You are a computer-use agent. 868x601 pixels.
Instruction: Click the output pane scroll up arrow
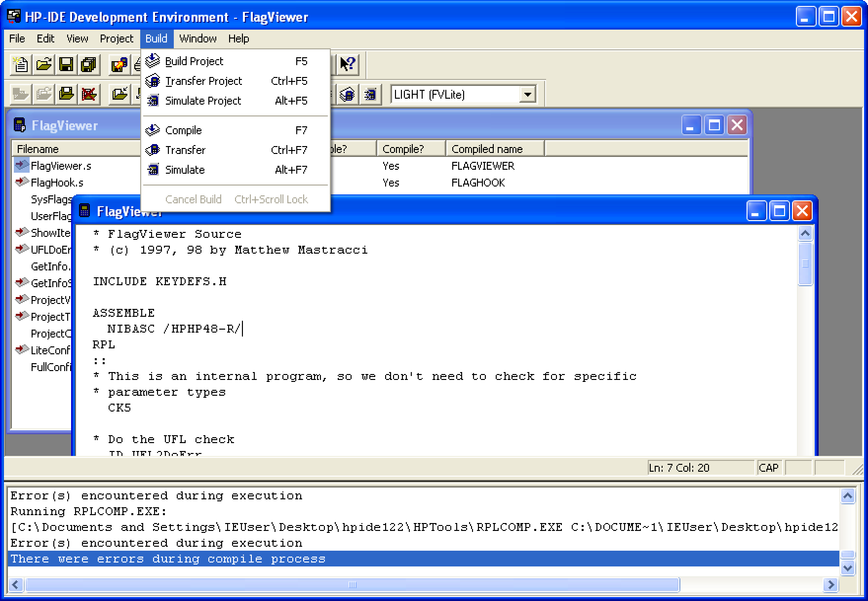(848, 496)
